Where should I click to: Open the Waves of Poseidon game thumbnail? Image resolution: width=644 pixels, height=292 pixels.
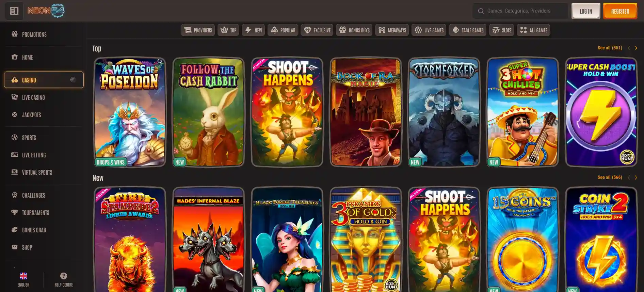(130, 112)
